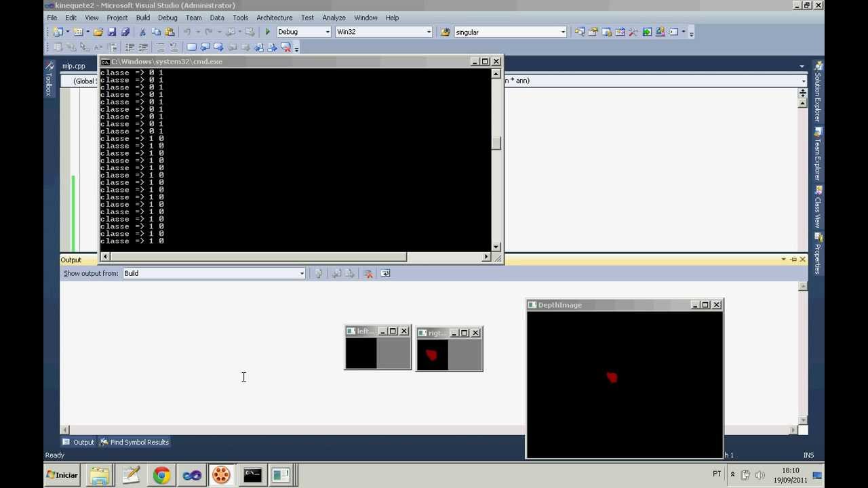Image resolution: width=868 pixels, height=488 pixels.
Task: Click the New Project toolbar icon
Action: coord(58,32)
